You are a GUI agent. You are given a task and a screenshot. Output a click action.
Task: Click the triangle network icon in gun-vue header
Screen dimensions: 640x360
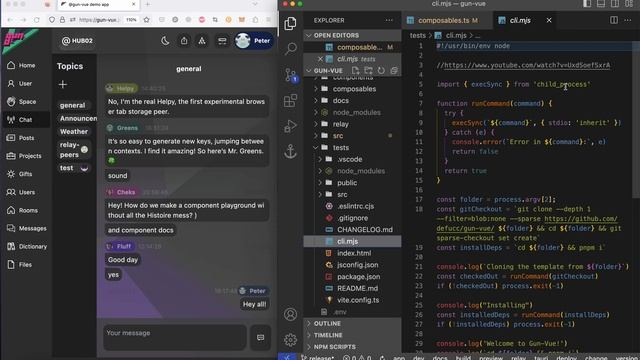[202, 40]
